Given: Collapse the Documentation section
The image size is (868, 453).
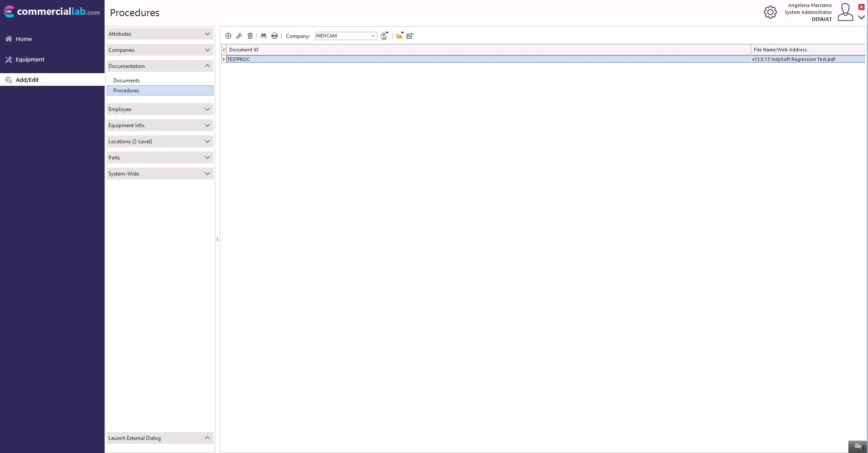Looking at the screenshot, I should pos(160,66).
